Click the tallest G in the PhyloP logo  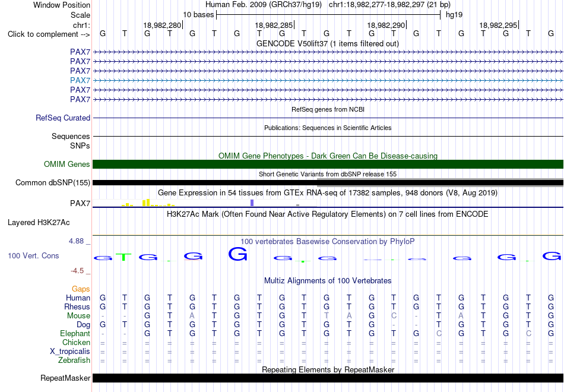click(x=237, y=254)
